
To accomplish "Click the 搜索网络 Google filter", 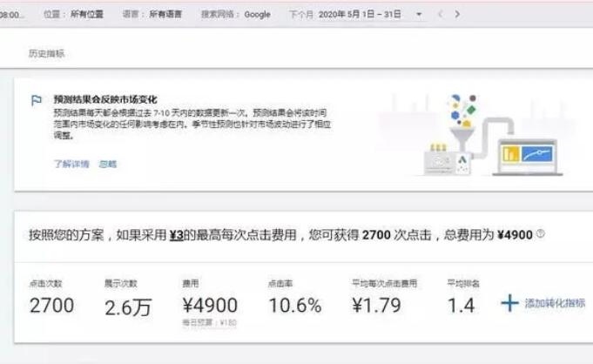I will coord(236,15).
